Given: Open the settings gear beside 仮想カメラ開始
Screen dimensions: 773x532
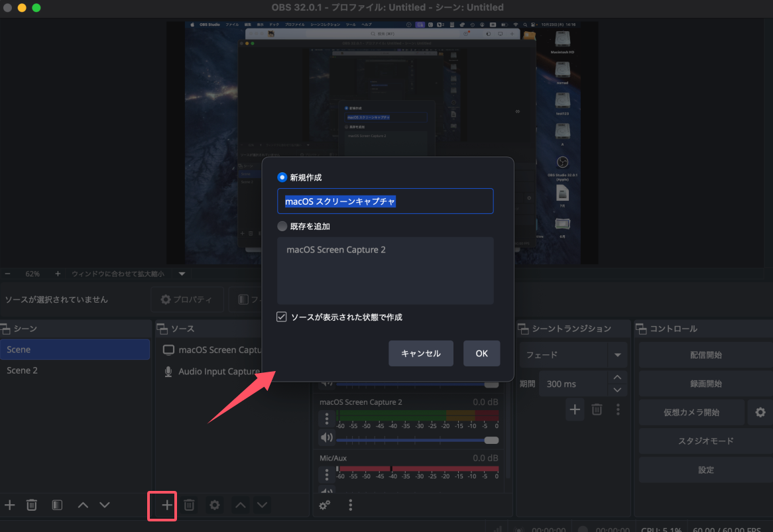Looking at the screenshot, I should pyautogui.click(x=759, y=411).
